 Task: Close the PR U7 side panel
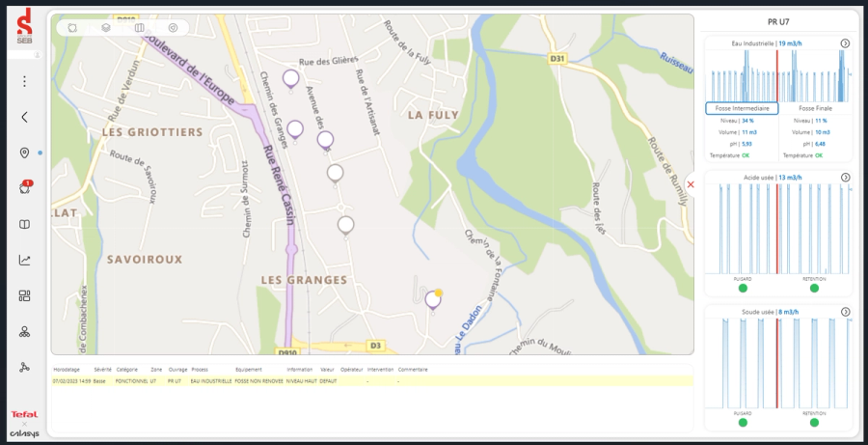(691, 184)
